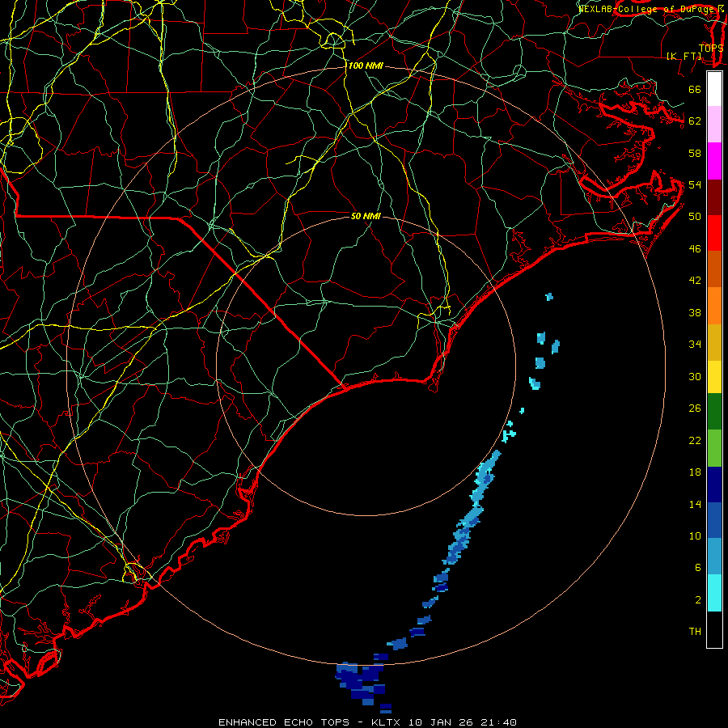
Task: Pick the magenta band in the tops legend
Action: coord(714,161)
